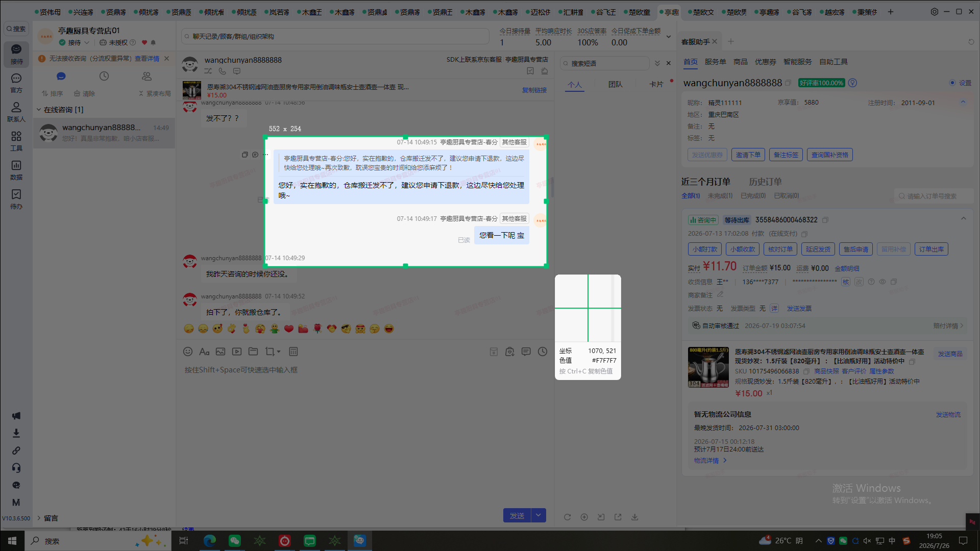The width and height of the screenshot is (980, 551).
Task: Toggle the bell notification icon near 未授权
Action: click(153, 43)
